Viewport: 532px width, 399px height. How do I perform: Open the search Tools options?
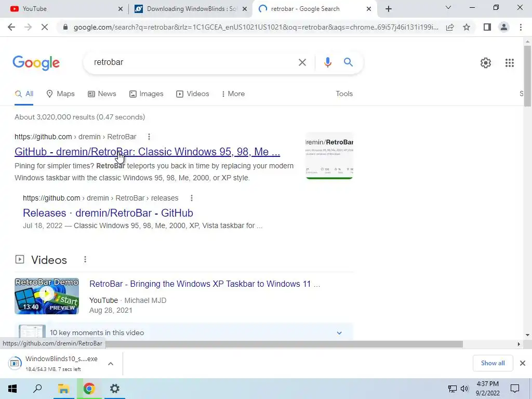coord(344,94)
